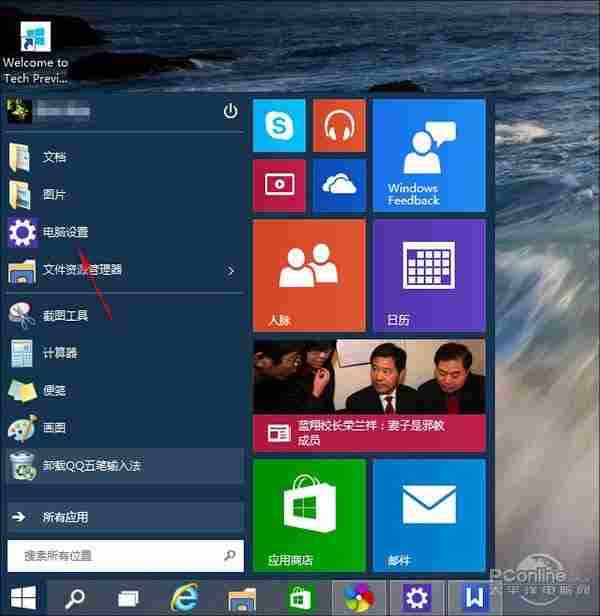
Task: Open the Music headphones tile
Action: [339, 125]
